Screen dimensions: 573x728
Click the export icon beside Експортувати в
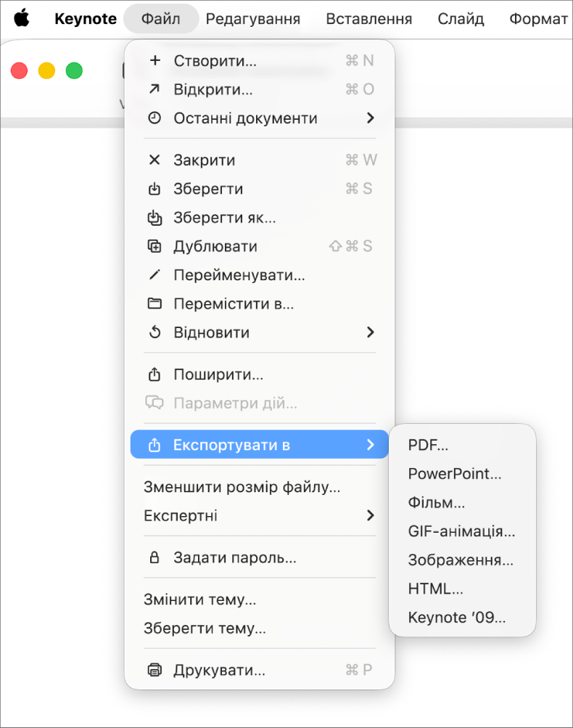[x=154, y=445]
